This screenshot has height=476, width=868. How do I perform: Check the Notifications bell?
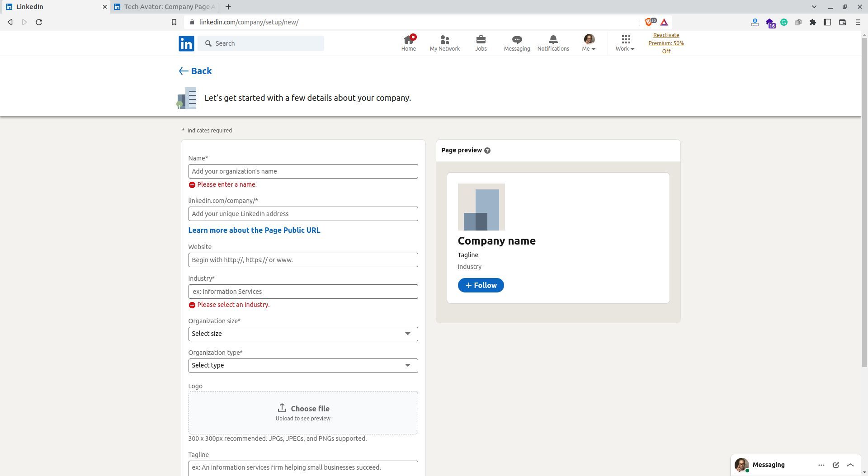(553, 39)
